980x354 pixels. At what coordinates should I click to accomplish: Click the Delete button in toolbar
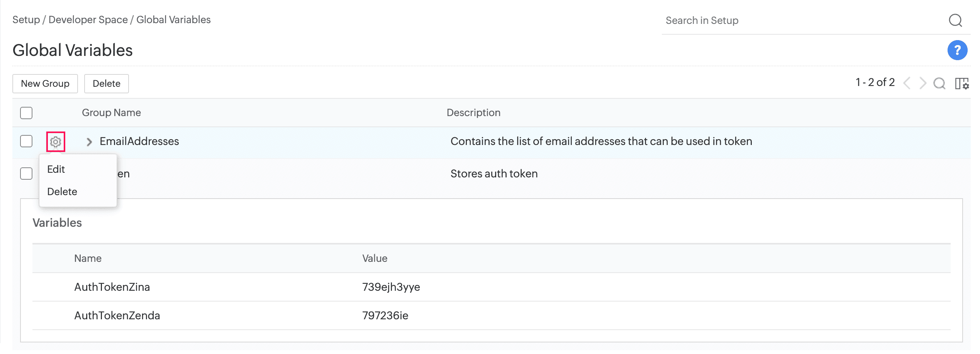pyautogui.click(x=107, y=84)
